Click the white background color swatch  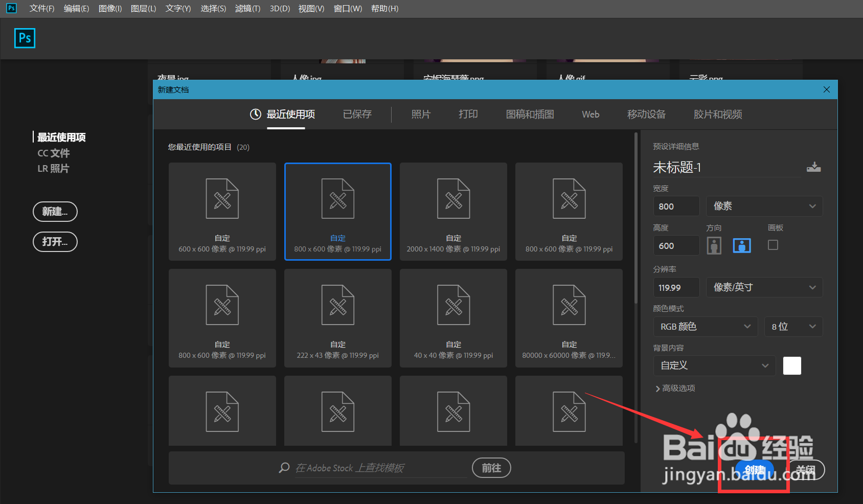[x=792, y=365]
